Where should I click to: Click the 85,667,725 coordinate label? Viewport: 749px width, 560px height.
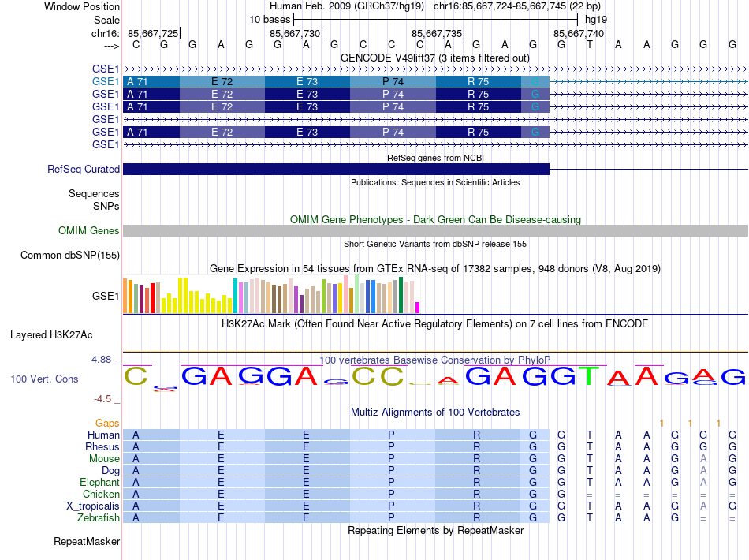click(153, 33)
